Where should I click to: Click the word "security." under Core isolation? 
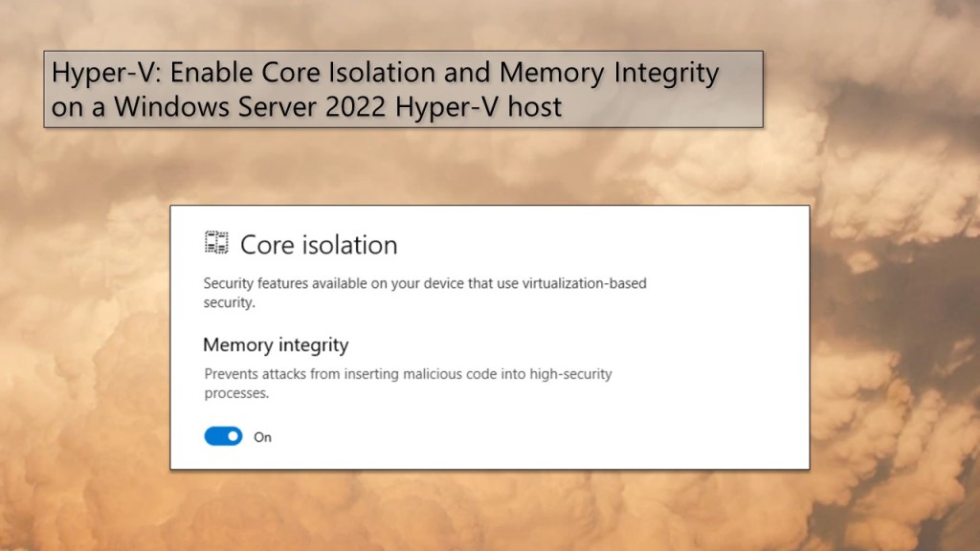[x=231, y=303]
